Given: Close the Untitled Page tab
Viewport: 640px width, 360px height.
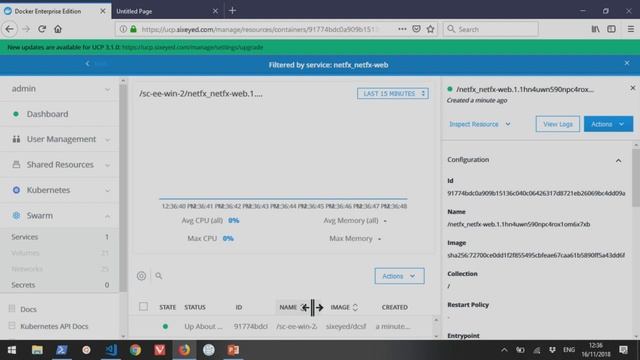Looking at the screenshot, I should [x=215, y=11].
